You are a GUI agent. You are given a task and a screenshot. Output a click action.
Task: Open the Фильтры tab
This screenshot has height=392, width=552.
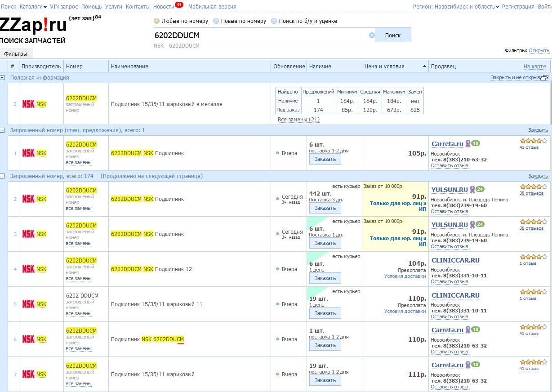pyautogui.click(x=15, y=54)
